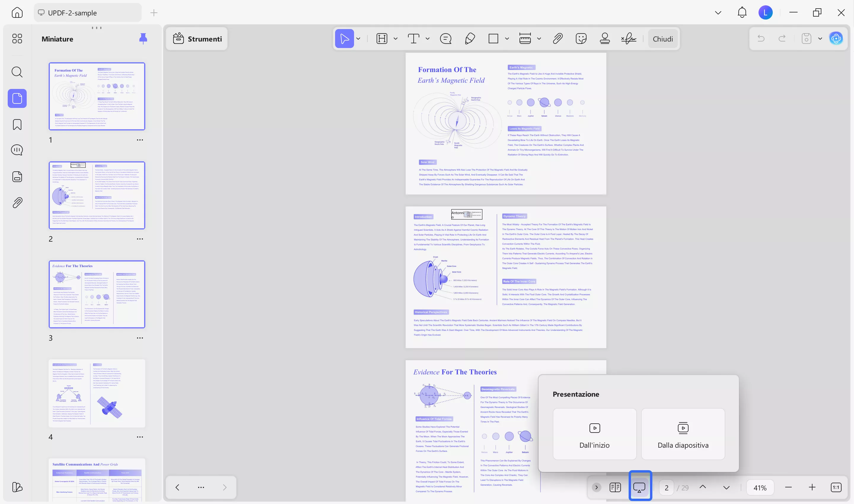Switch to the UPDF-2-sample tab
Screen dimensions: 854x504
click(x=87, y=12)
